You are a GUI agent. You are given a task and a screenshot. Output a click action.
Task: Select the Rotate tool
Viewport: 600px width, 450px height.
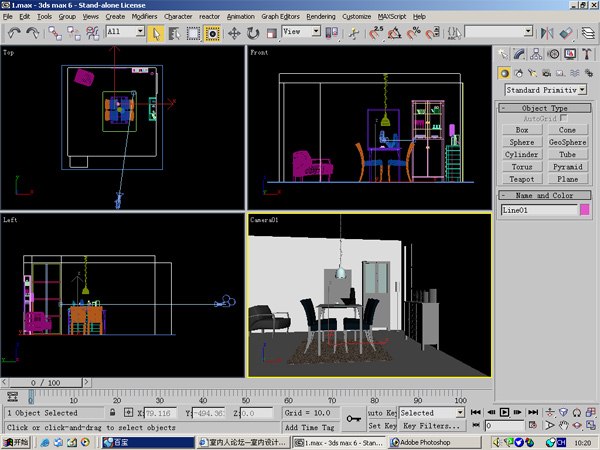pos(253,33)
